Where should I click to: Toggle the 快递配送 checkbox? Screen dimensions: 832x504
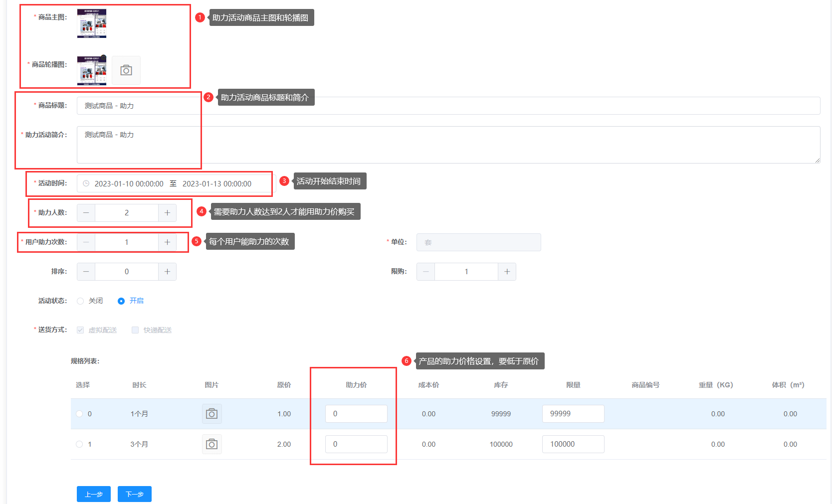(x=135, y=330)
